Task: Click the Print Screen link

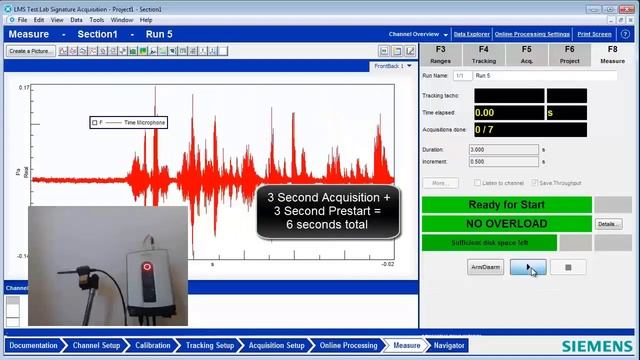Action: [594, 34]
